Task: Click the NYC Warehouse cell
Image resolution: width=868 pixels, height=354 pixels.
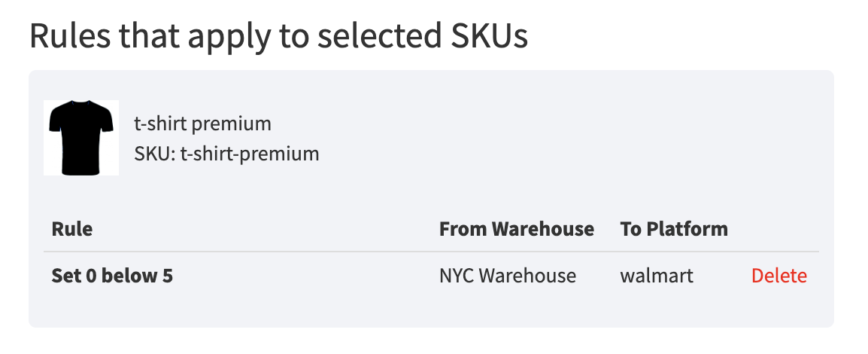Action: 508,276
